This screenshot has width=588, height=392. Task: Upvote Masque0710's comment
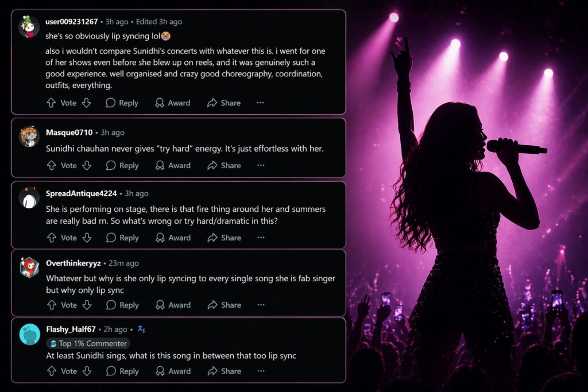coord(51,165)
